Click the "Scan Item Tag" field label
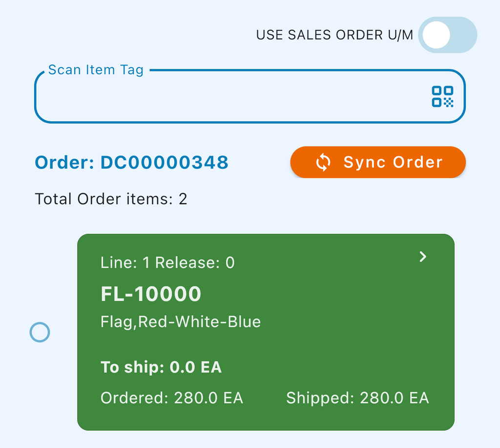Image resolution: width=500 pixels, height=448 pixels. point(96,70)
